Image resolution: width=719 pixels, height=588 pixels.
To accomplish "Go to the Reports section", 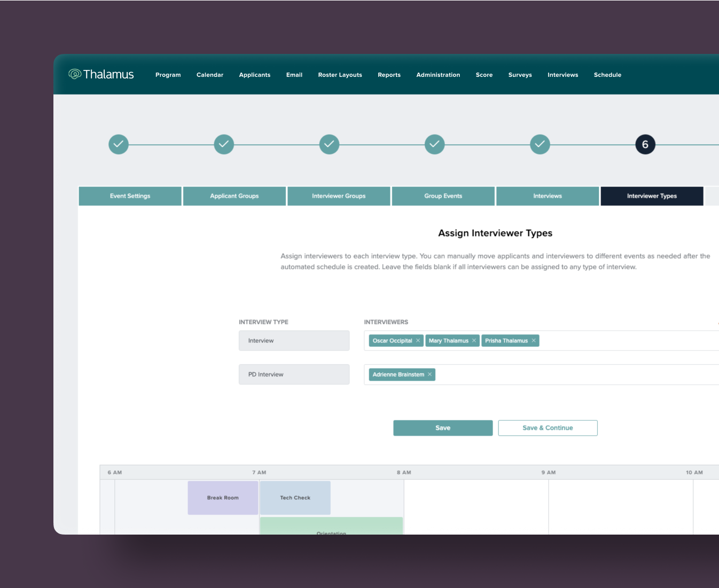I will [389, 75].
